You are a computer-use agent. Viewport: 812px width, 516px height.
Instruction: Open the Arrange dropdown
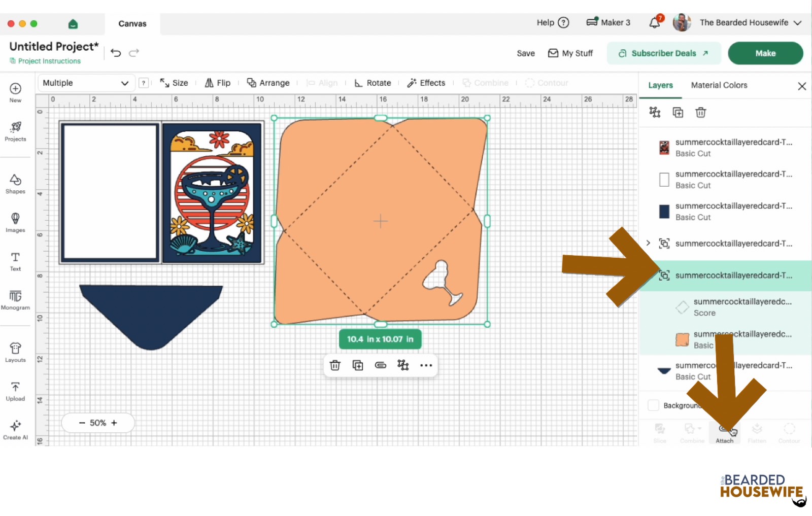(x=268, y=83)
